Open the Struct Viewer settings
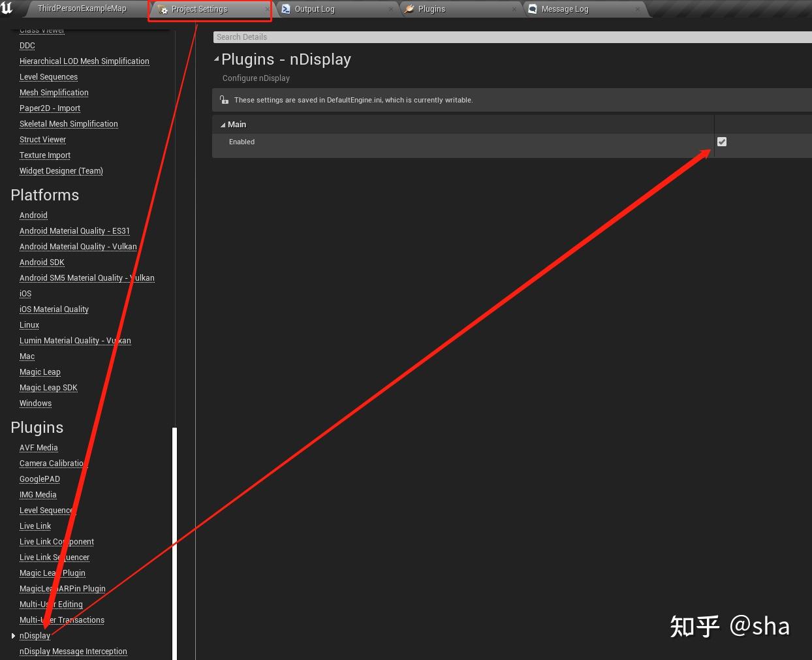The image size is (812, 660). 42,140
